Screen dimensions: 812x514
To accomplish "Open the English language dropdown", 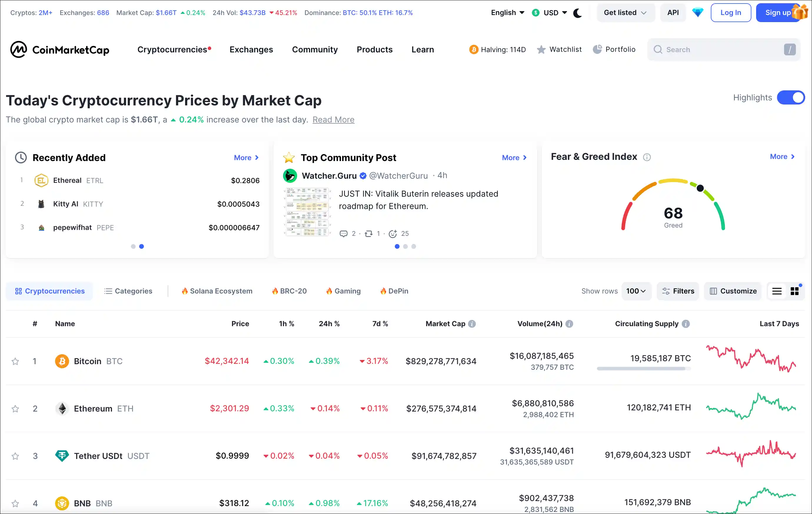I will click(x=507, y=12).
